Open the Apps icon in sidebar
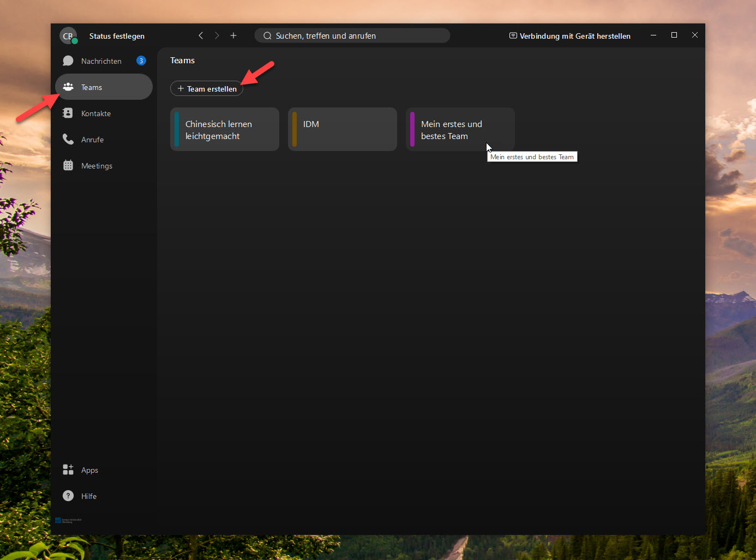The height and width of the screenshot is (560, 756). pyautogui.click(x=68, y=469)
